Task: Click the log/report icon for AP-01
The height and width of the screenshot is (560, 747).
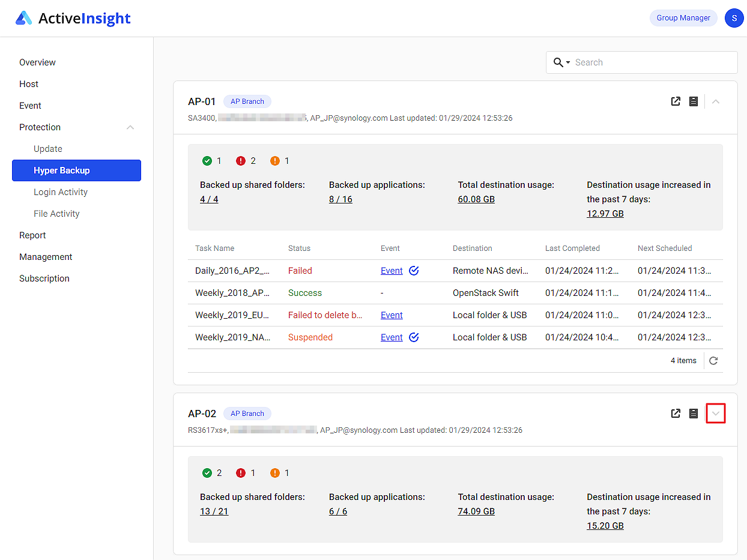Action: (694, 101)
